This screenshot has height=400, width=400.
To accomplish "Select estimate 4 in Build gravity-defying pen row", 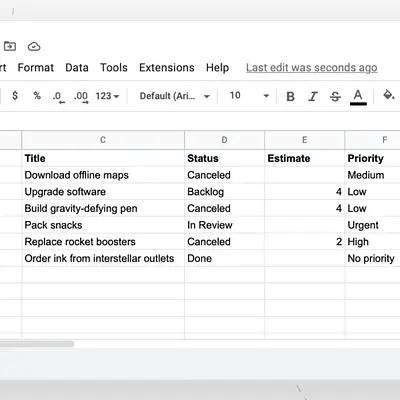I will click(x=304, y=208).
